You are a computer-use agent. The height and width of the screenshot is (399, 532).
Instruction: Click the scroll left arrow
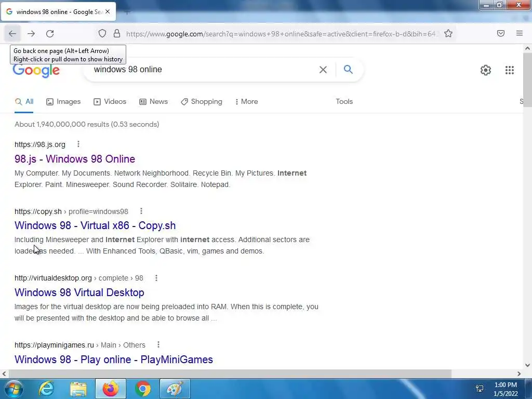4,374
